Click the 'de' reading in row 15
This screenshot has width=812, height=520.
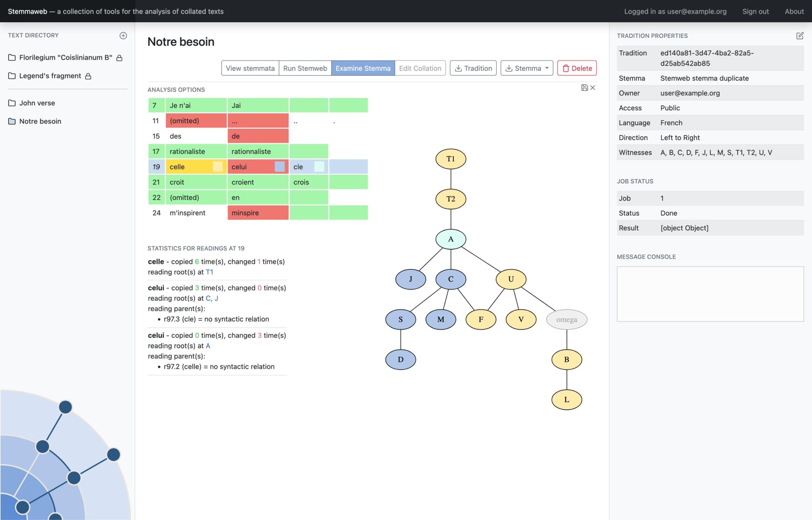[258, 136]
